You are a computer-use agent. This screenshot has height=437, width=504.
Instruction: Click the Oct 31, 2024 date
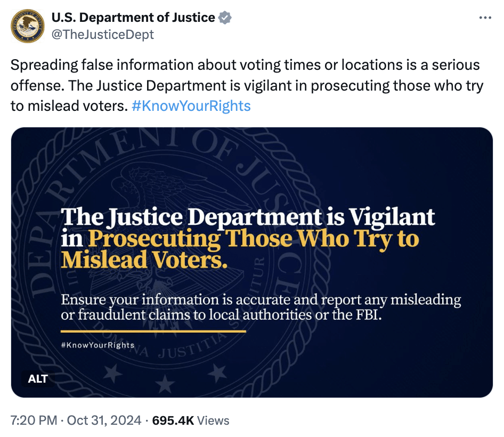pos(104,420)
